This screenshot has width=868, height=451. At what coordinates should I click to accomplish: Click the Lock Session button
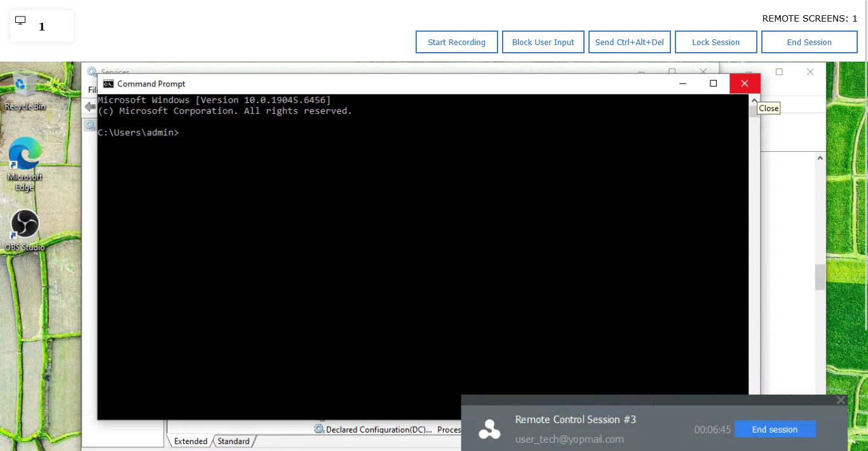[x=716, y=42]
